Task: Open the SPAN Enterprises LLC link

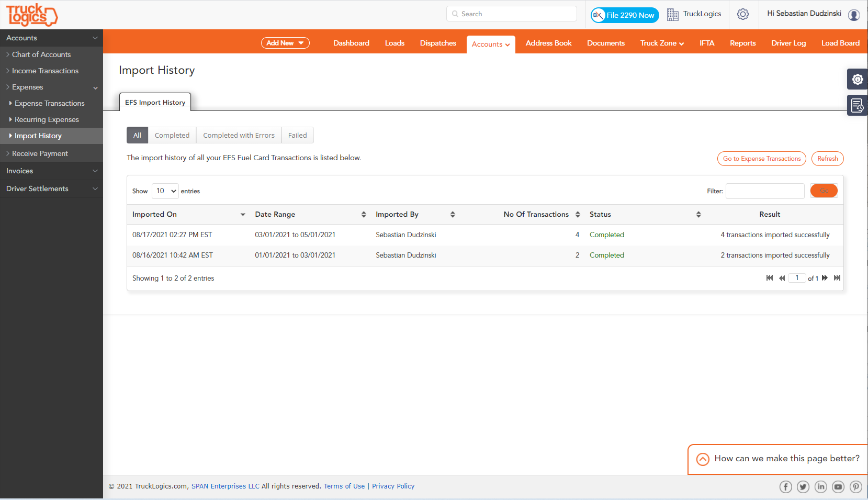Action: 226,486
